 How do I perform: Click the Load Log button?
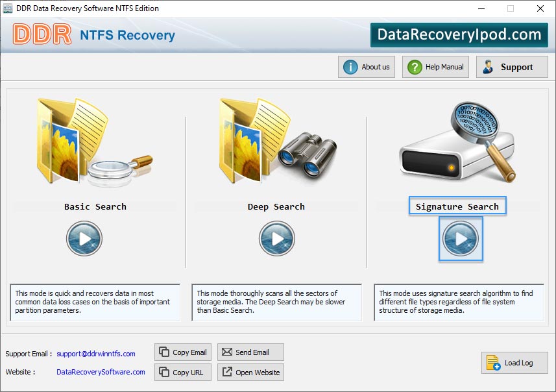514,363
